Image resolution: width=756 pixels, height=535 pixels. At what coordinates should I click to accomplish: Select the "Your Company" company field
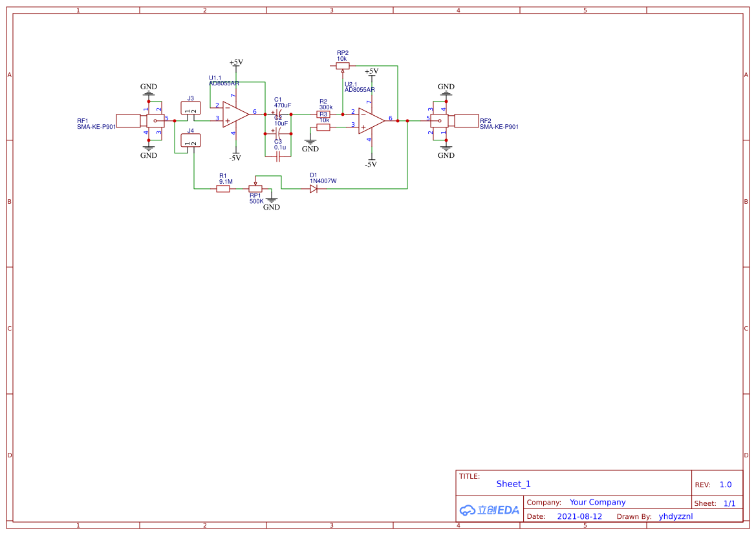pos(598,502)
